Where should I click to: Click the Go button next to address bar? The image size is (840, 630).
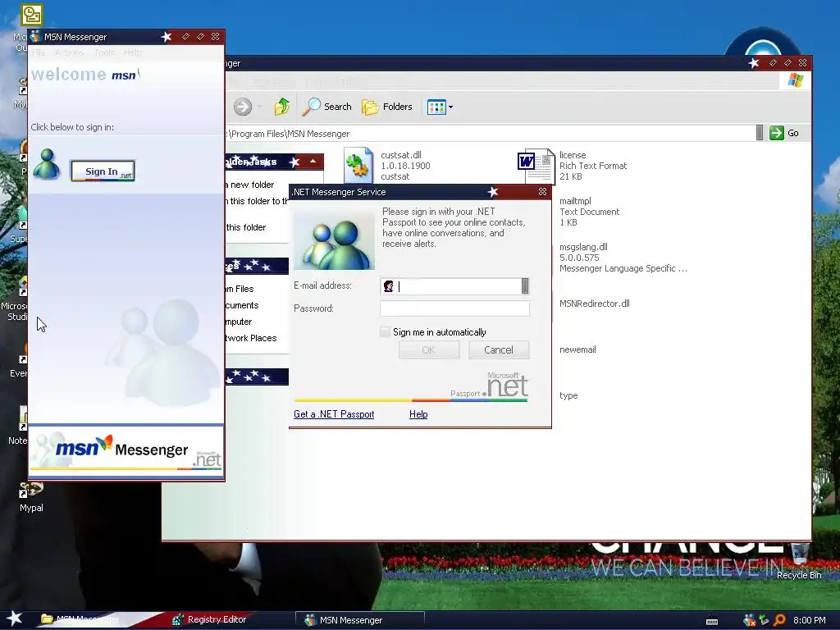click(x=784, y=133)
